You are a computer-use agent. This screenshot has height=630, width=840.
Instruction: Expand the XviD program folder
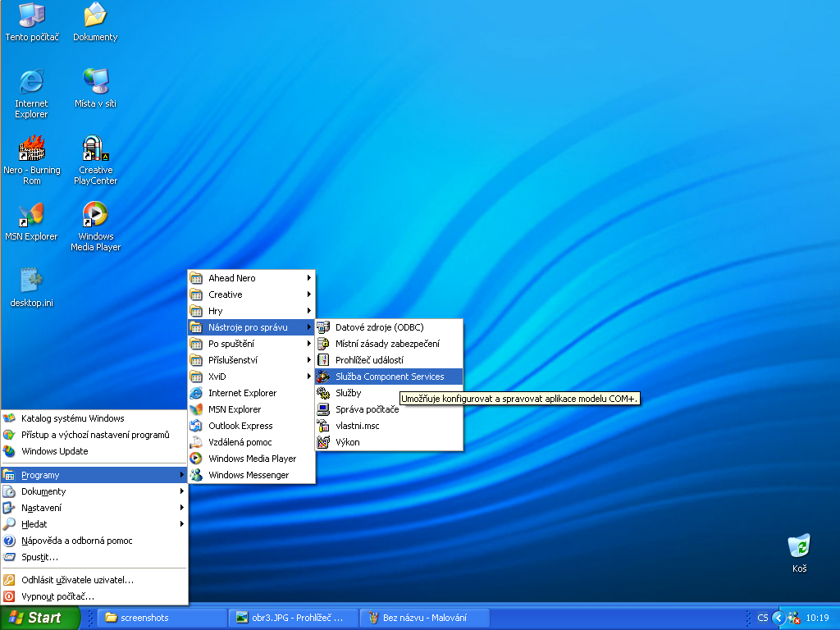[x=251, y=377]
